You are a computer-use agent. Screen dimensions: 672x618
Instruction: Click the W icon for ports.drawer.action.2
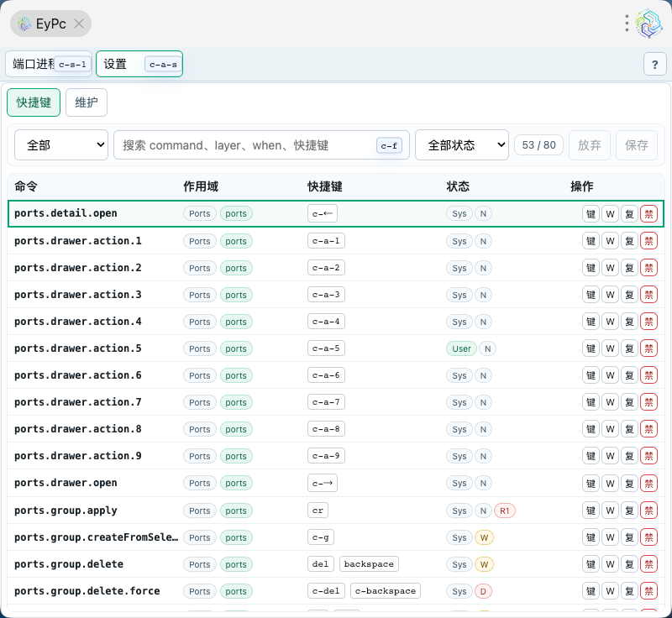611,268
